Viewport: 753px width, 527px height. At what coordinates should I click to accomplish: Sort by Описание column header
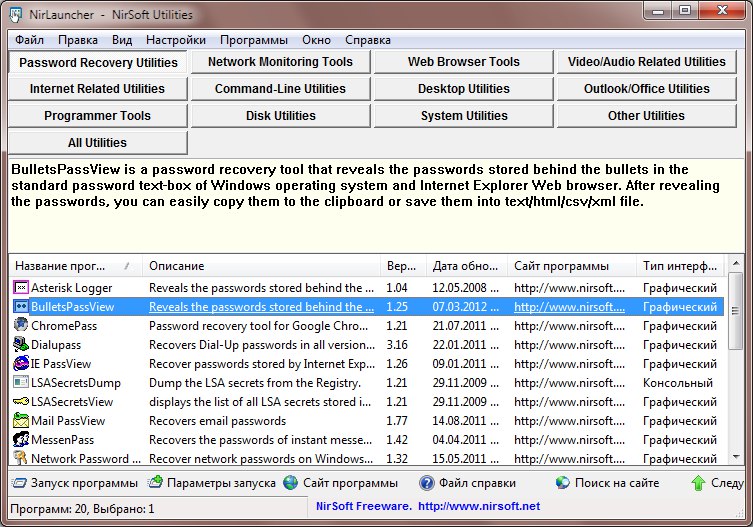click(262, 266)
